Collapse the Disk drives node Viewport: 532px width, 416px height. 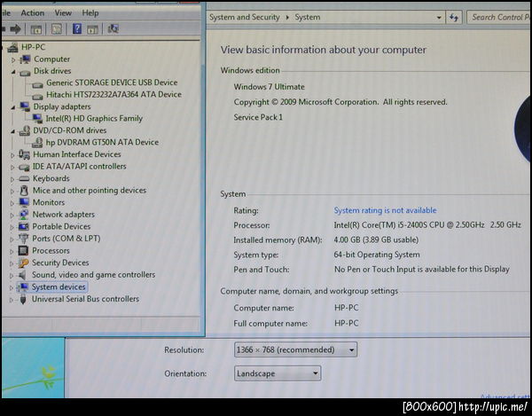[x=13, y=72]
